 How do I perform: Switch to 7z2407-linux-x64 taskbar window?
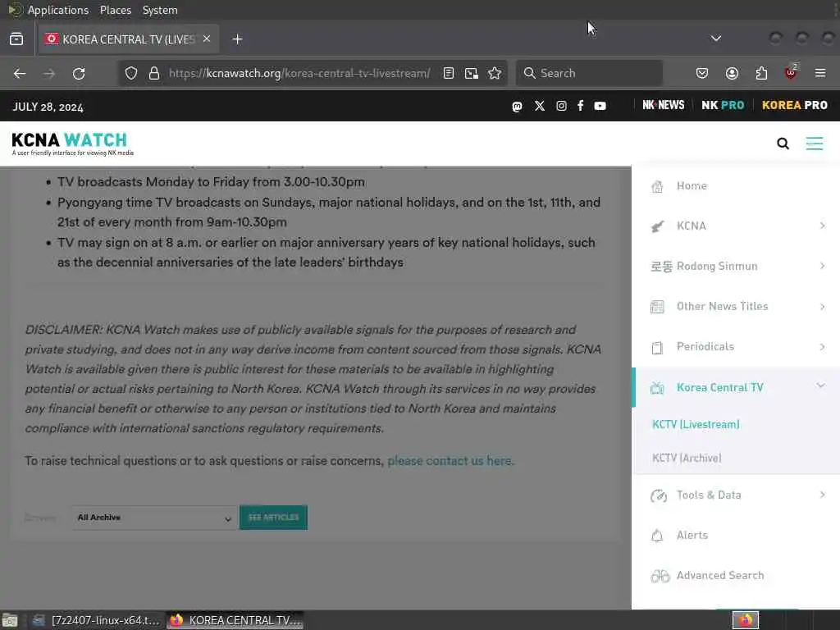[95, 620]
